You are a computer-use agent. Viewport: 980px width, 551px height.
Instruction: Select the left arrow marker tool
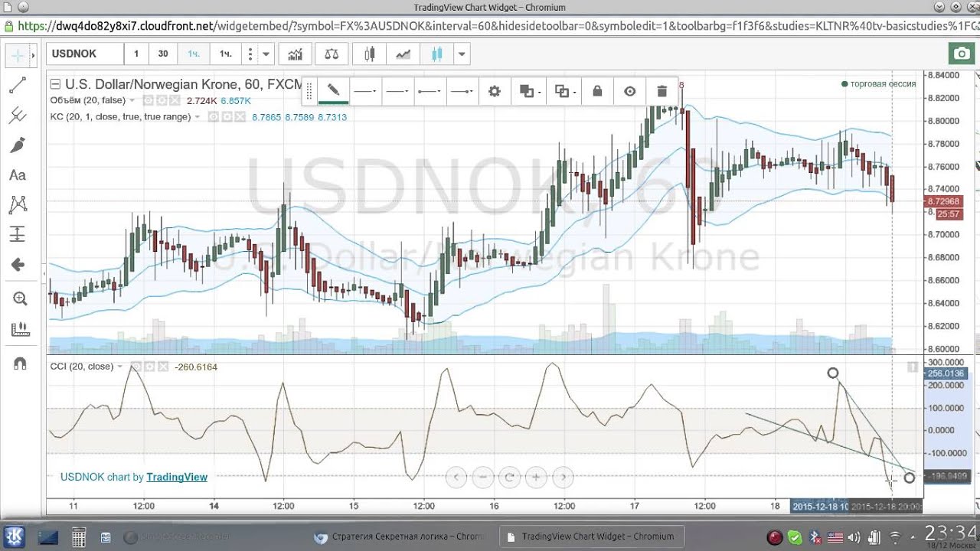[17, 265]
